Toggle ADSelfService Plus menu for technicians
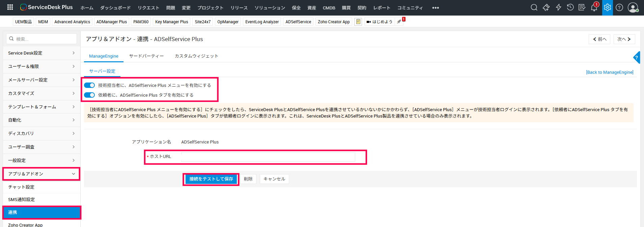The image size is (644, 227). click(x=89, y=85)
